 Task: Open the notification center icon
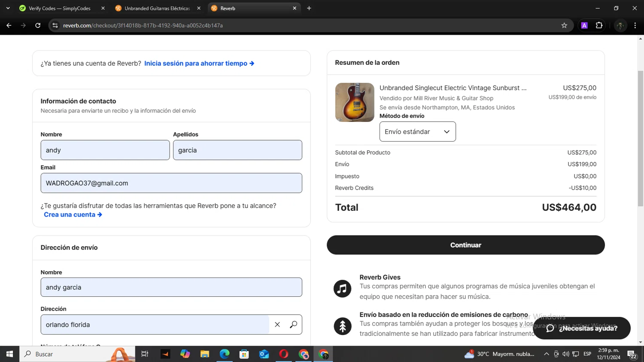point(632,354)
